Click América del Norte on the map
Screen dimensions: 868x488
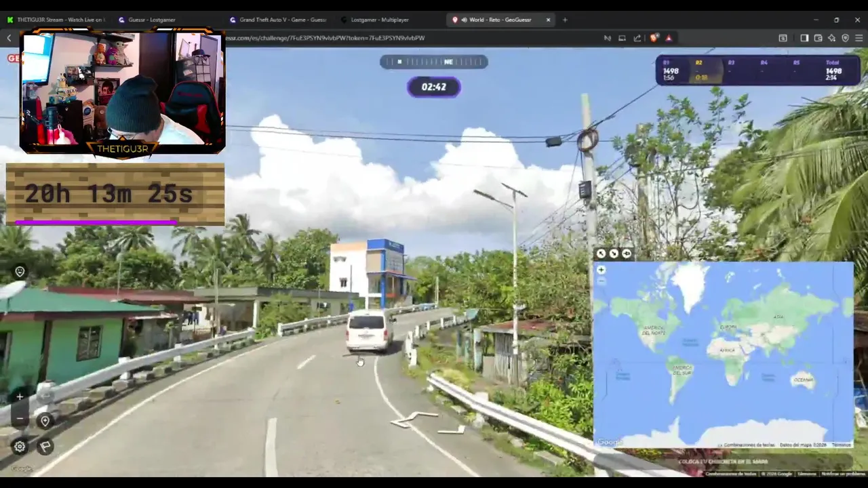click(653, 329)
